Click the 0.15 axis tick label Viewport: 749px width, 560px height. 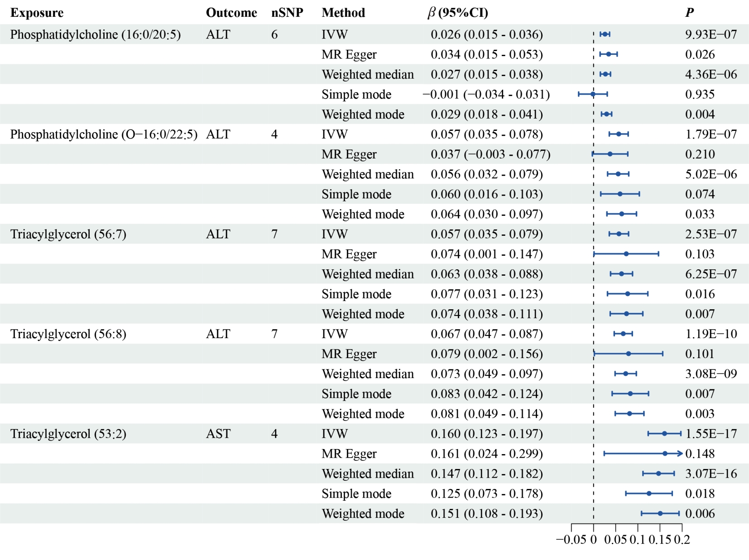(660, 540)
